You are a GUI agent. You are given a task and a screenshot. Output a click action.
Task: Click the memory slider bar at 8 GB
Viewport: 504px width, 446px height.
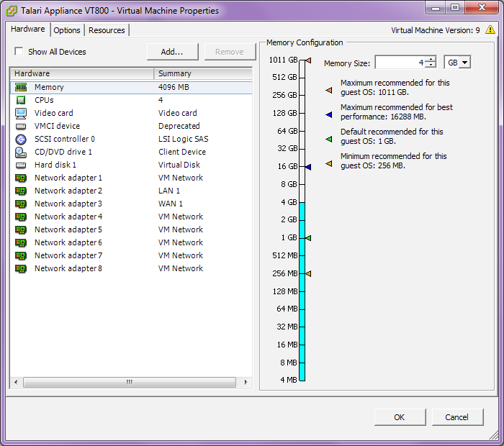pyautogui.click(x=302, y=184)
